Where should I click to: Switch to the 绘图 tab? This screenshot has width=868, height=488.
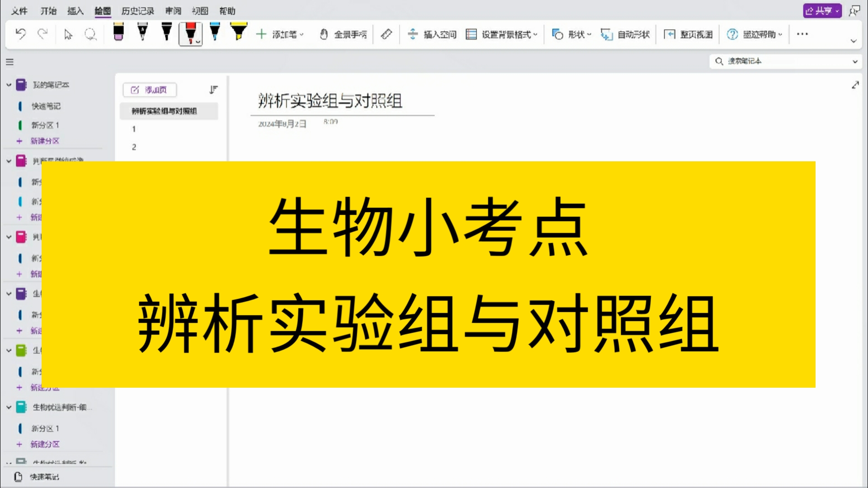(103, 11)
